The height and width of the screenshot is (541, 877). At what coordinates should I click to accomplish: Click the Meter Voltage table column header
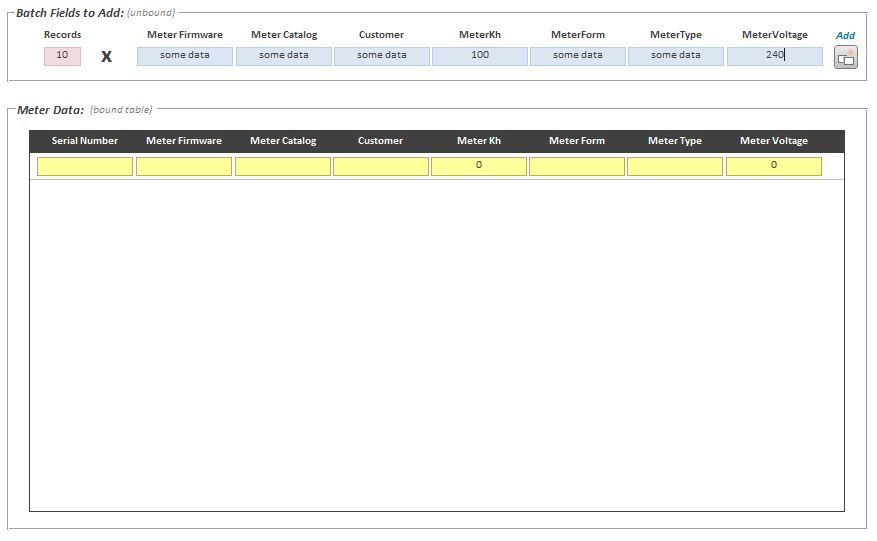pos(774,141)
